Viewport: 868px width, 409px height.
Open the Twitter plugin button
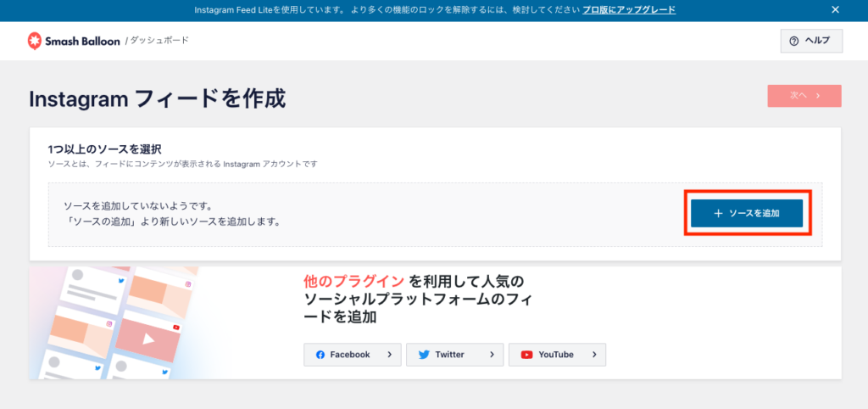pyautogui.click(x=454, y=355)
